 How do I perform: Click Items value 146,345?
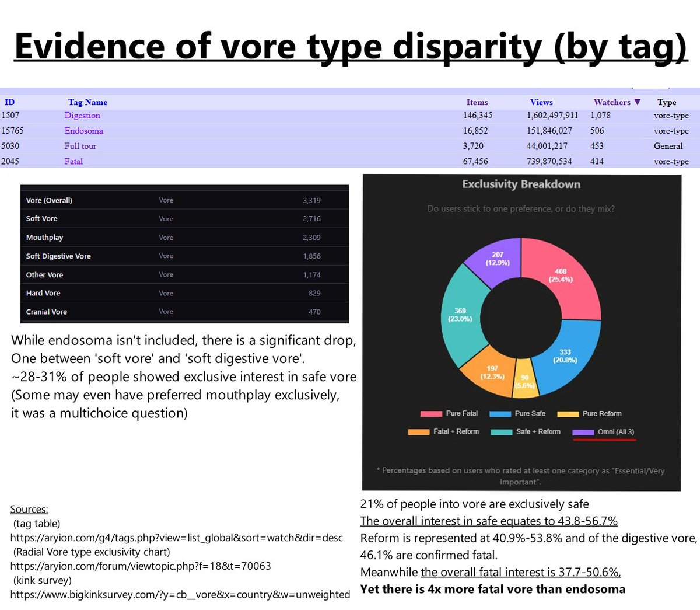[x=478, y=116]
